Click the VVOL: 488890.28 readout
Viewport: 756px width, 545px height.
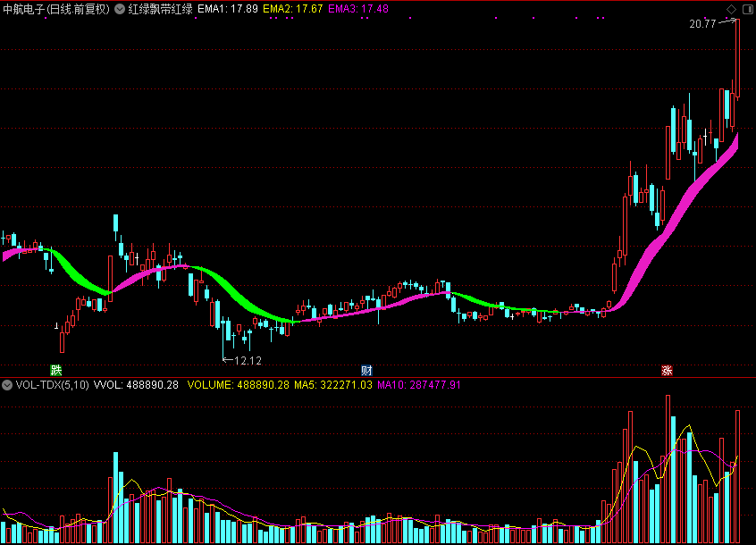(x=136, y=384)
